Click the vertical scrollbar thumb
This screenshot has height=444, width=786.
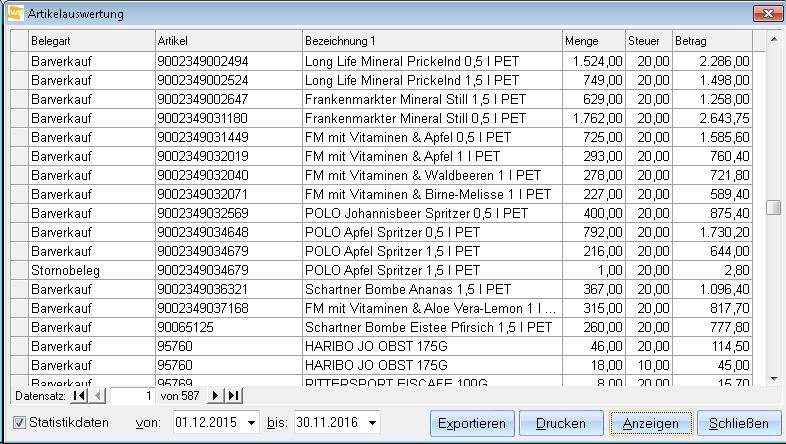(773, 207)
